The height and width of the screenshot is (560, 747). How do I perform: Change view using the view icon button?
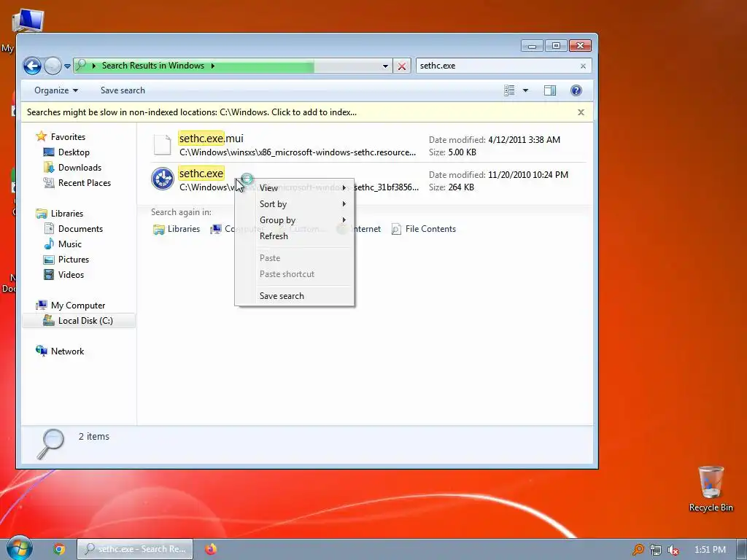(509, 90)
